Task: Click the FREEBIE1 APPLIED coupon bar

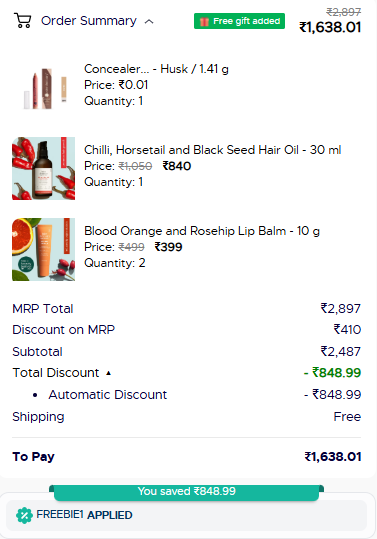Action: coord(187,515)
